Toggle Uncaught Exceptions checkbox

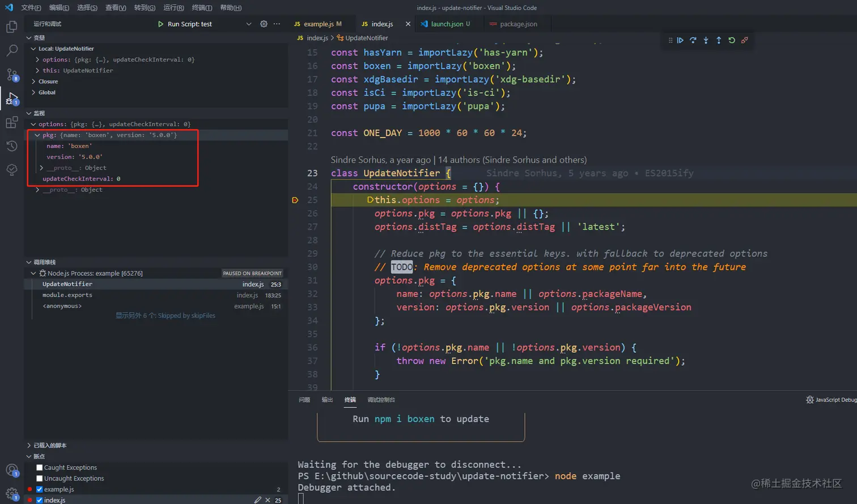click(x=40, y=479)
